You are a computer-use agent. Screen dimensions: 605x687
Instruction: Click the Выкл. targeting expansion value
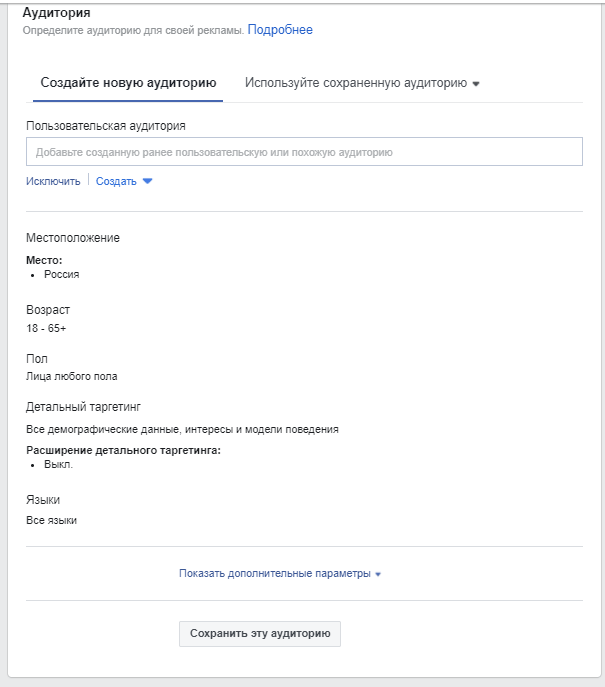58,465
